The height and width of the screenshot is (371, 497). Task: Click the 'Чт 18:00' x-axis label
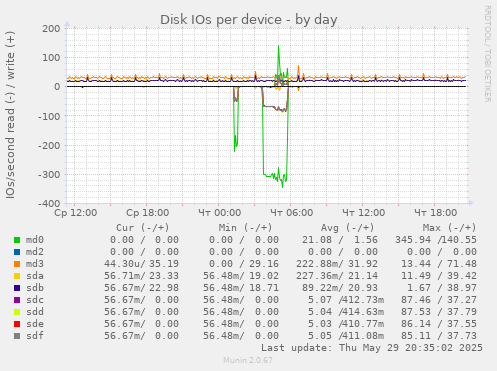pyautogui.click(x=436, y=213)
